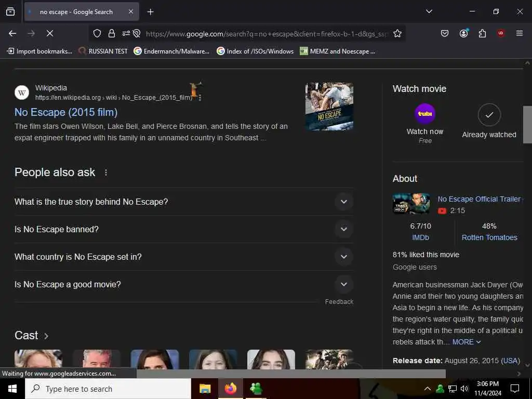
Task: Open RUSSIAN TEST bookmark
Action: [x=103, y=51]
